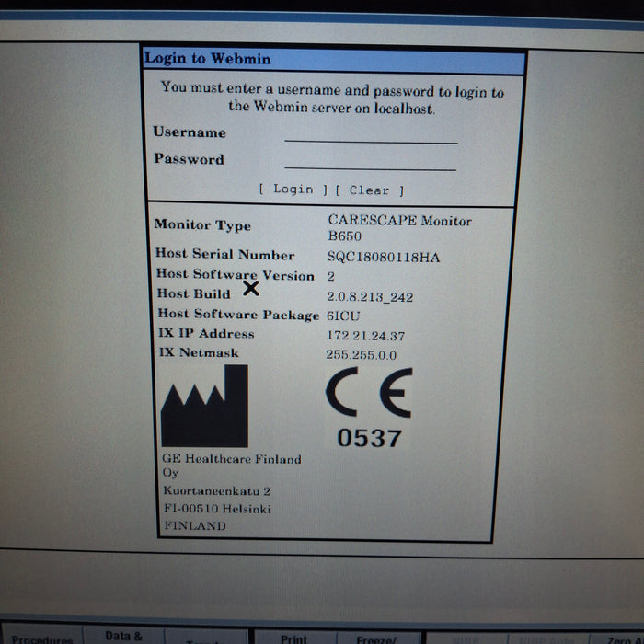Click the host build value 2.0.8.213_242
This screenshot has height=644, width=644.
click(370, 297)
